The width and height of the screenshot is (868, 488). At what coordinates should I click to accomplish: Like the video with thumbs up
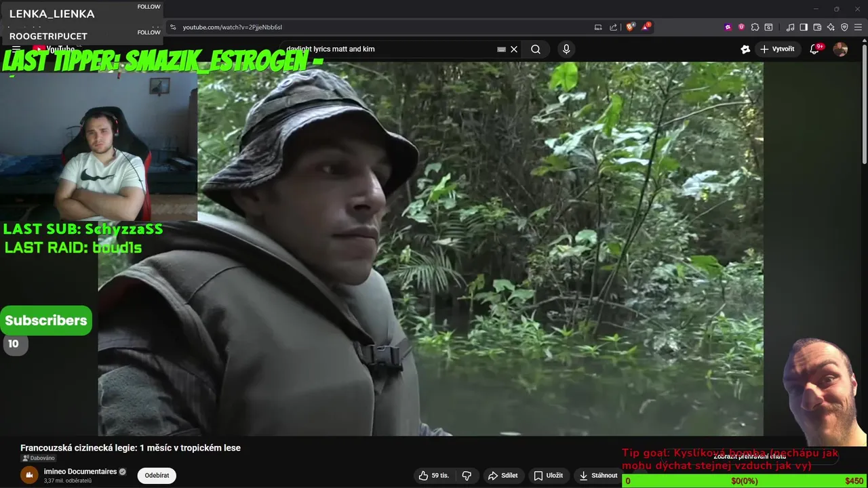433,476
